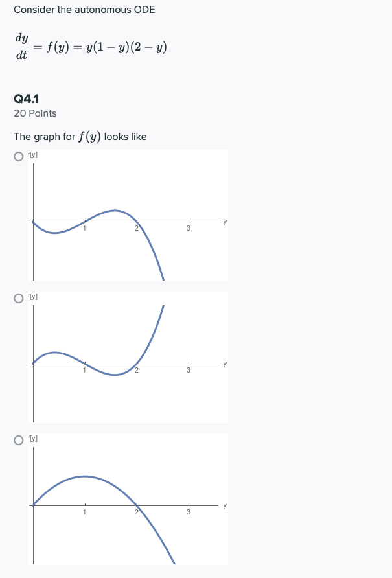Click the tick mark 2 on bottom graph
This screenshot has width=392, height=578.
coord(137,512)
